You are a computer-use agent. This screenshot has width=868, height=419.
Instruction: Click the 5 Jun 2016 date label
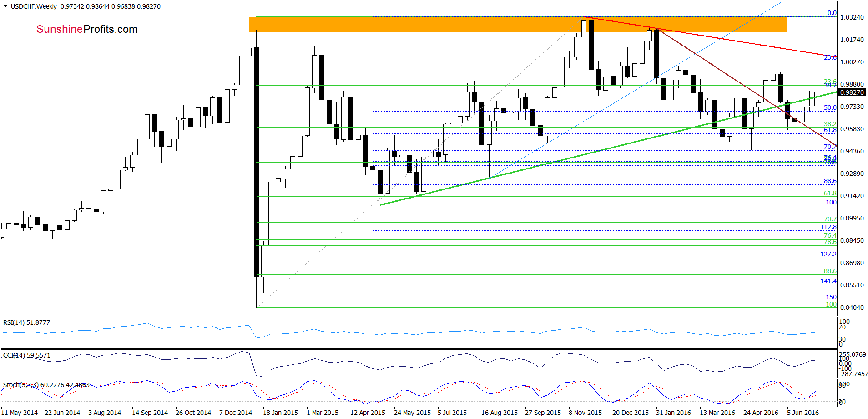(803, 413)
